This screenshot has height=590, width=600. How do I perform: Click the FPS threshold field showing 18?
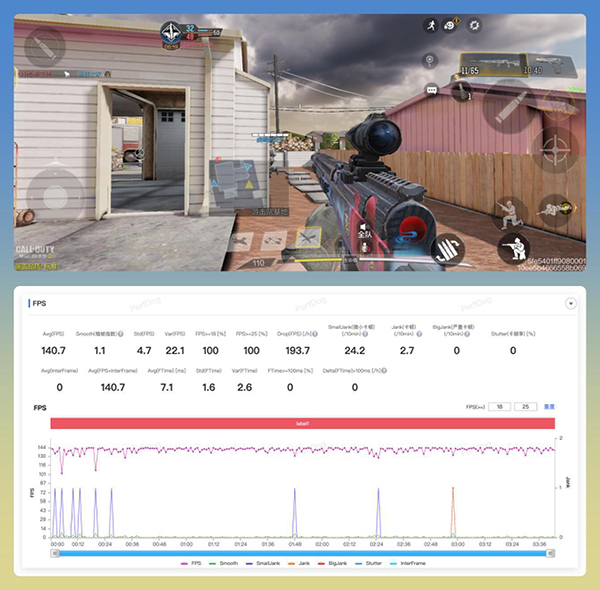(x=501, y=407)
